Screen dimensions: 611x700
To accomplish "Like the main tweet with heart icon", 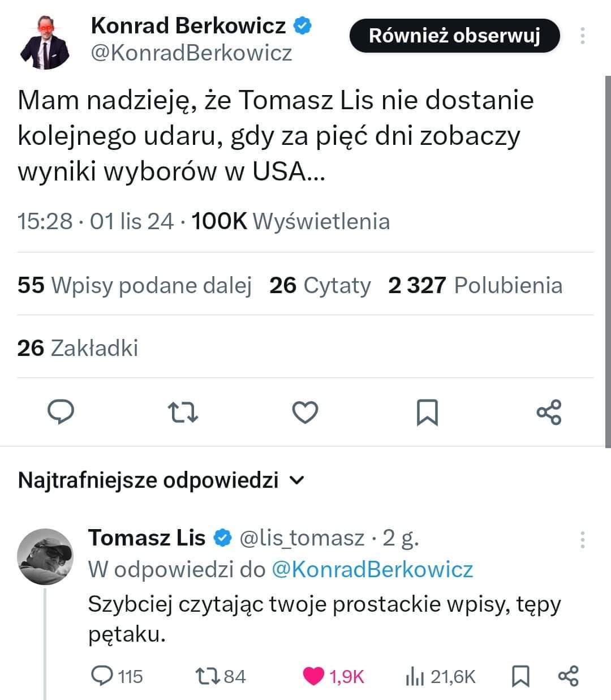I will click(305, 413).
